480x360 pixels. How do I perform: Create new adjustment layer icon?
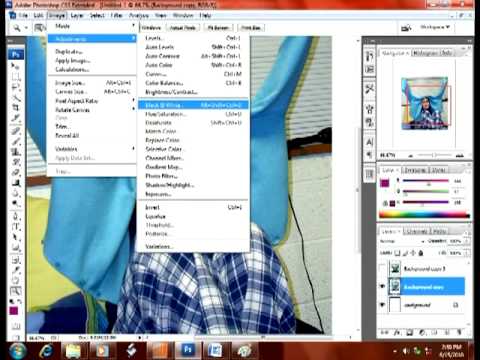422,332
